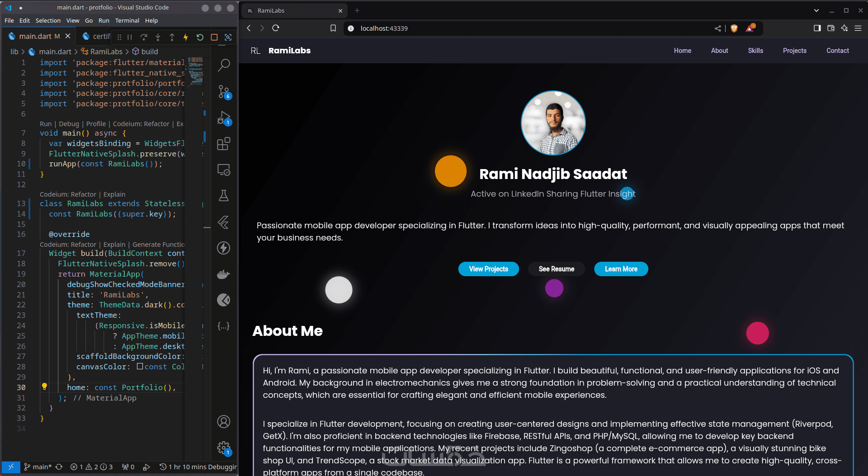The image size is (868, 476).
Task: Open the Thunder Client lightning panel
Action: click(x=224, y=248)
